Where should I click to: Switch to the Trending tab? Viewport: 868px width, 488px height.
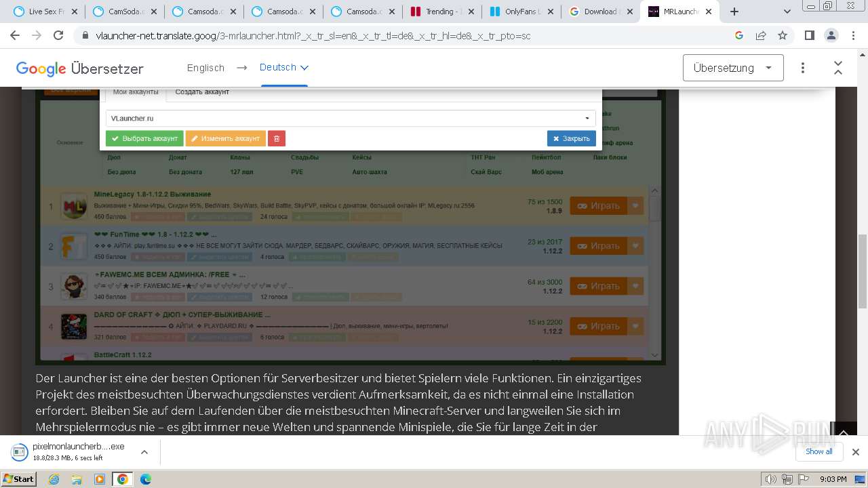coord(441,12)
